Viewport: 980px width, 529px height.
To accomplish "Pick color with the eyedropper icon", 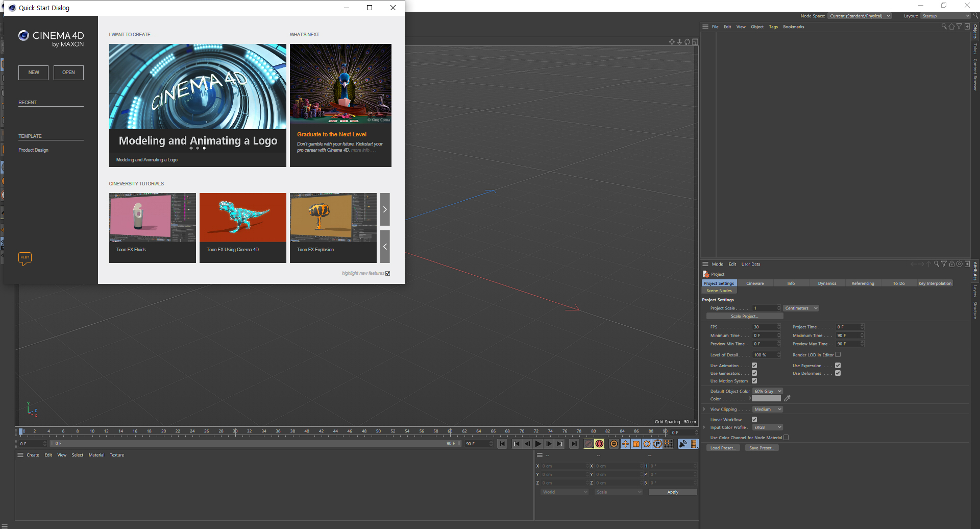I will click(787, 398).
